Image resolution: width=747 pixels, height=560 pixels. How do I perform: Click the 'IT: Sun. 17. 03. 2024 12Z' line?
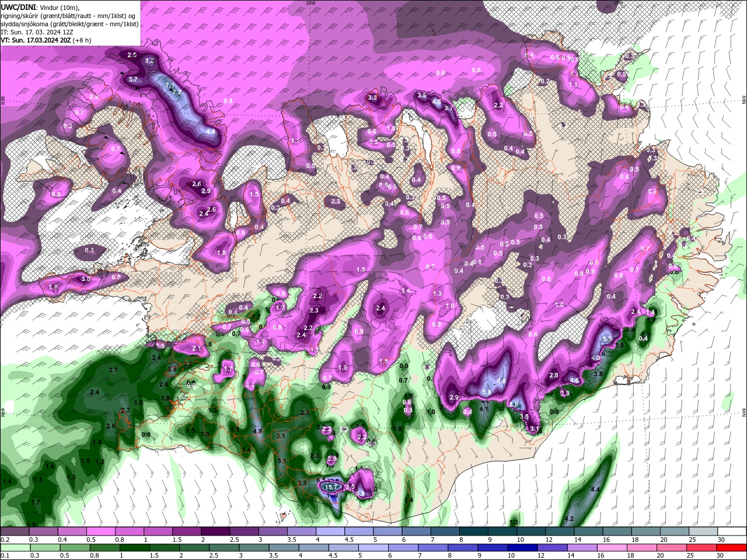click(x=38, y=32)
